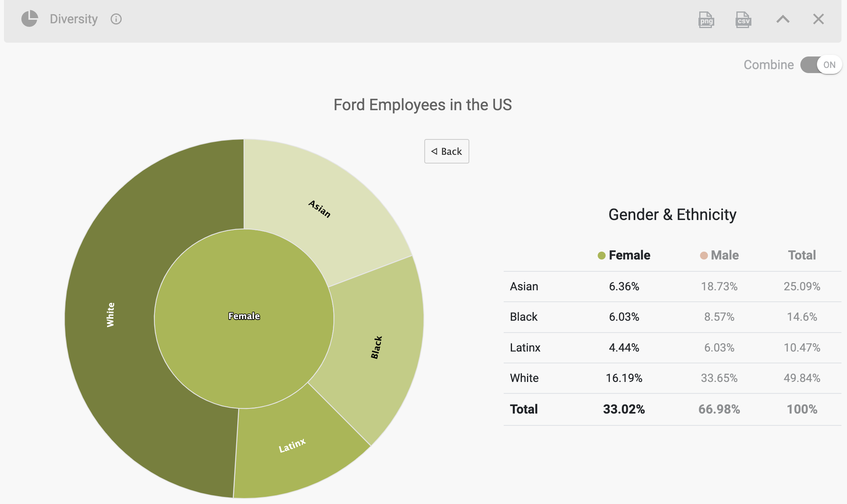Open the Diversity info tooltip icon
Viewport: 847px width, 504px height.
point(116,19)
